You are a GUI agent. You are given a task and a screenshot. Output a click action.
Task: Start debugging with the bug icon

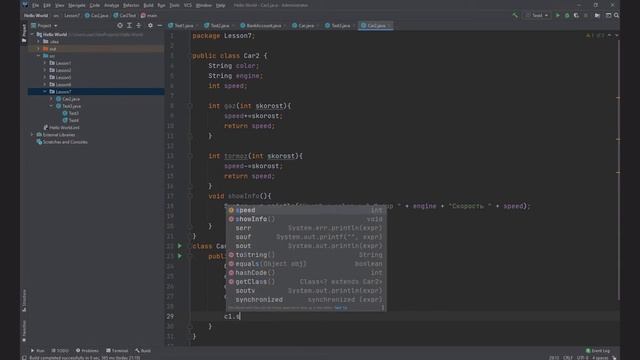click(567, 15)
